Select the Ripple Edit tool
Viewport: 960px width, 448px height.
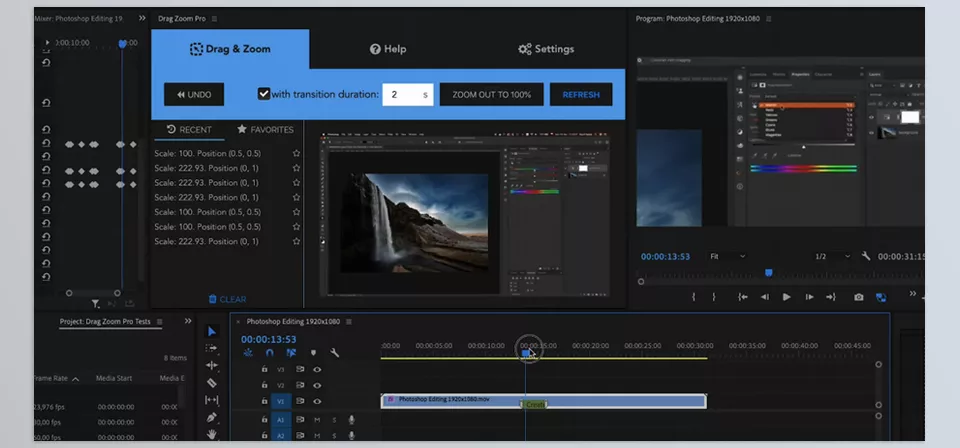(212, 365)
